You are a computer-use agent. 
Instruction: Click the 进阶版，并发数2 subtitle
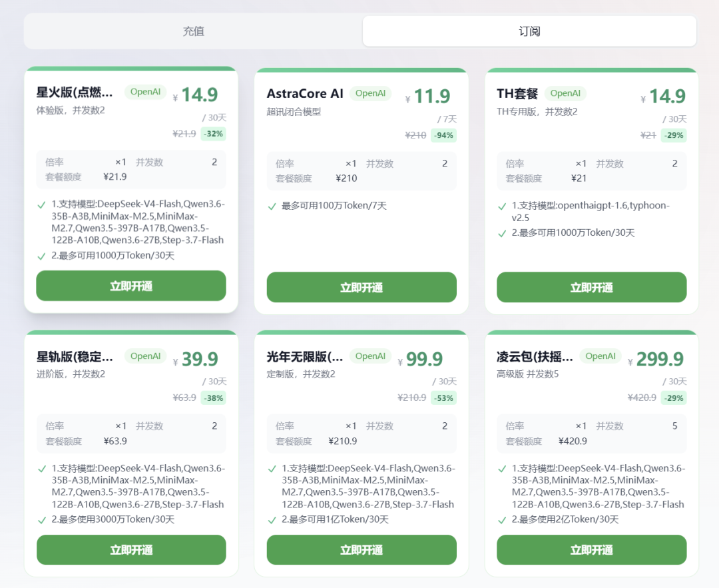point(71,374)
